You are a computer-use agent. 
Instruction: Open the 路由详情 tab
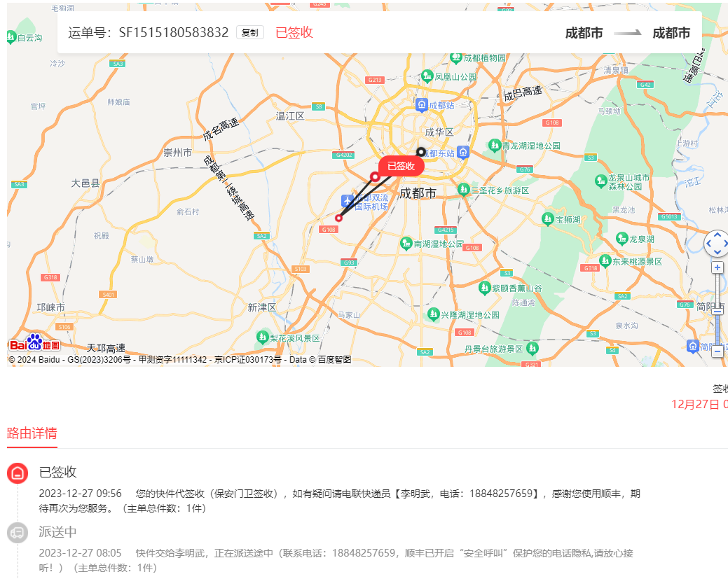tap(32, 433)
